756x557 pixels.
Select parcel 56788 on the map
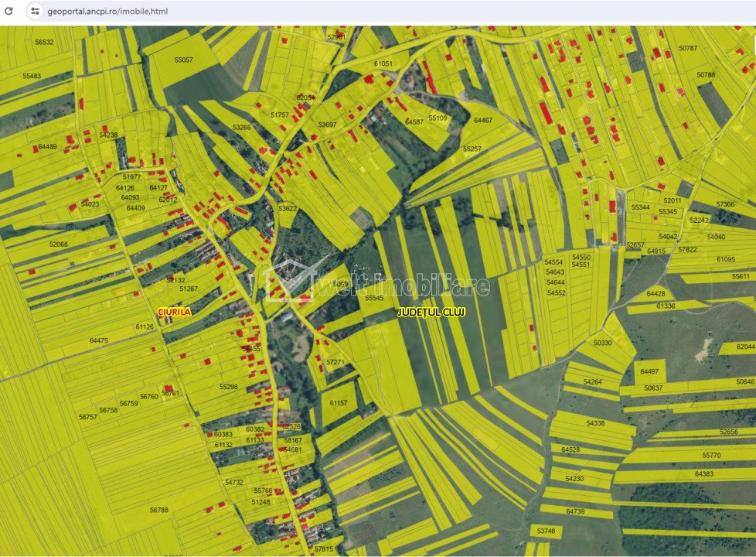point(159,510)
